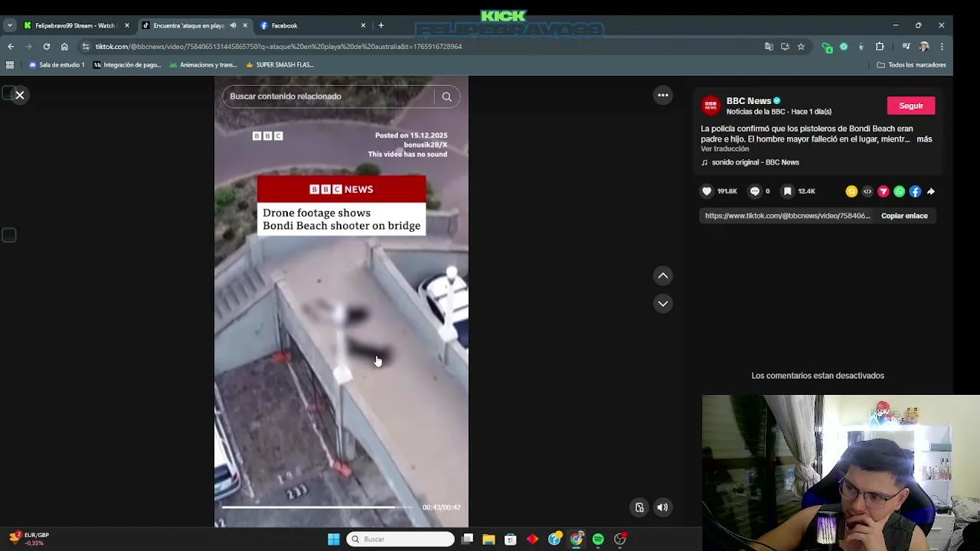Viewport: 980px width, 551px height.
Task: Open comments via speech bubble icon
Action: 755,191
